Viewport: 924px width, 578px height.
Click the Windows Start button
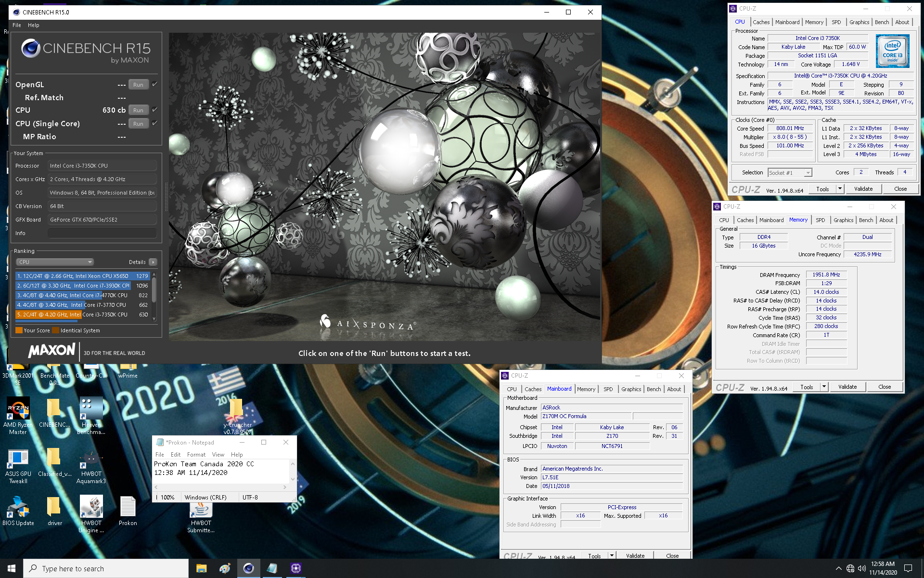coord(12,568)
